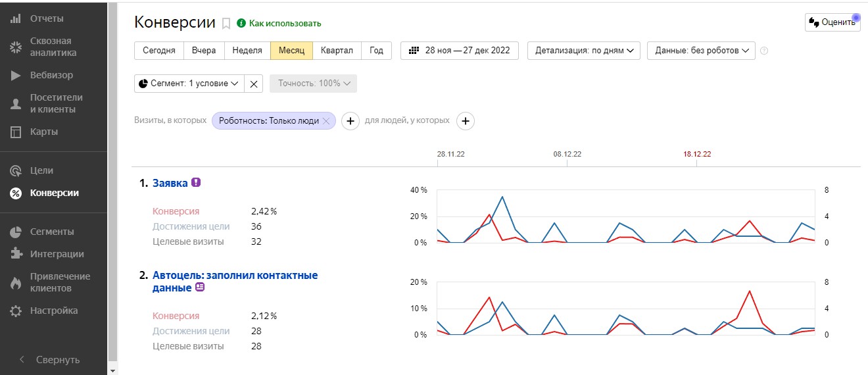Expand Сегмент: 1 условие dropdown
868x375 pixels.
pos(189,84)
